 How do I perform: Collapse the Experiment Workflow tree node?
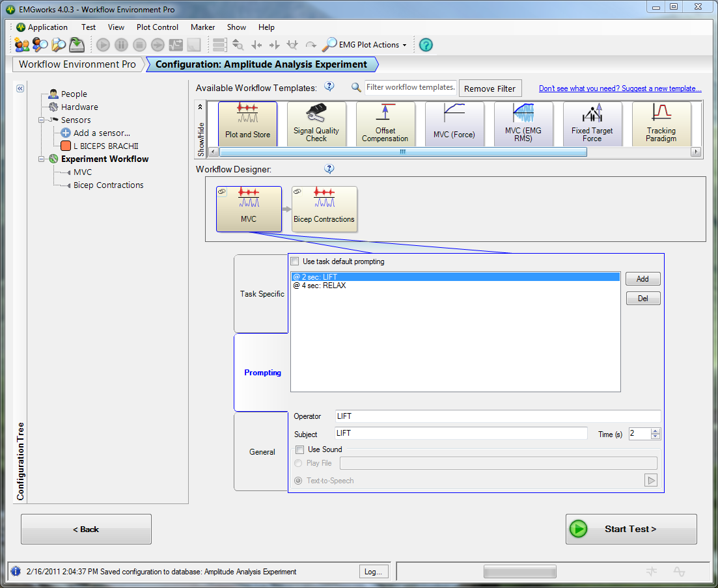click(42, 159)
